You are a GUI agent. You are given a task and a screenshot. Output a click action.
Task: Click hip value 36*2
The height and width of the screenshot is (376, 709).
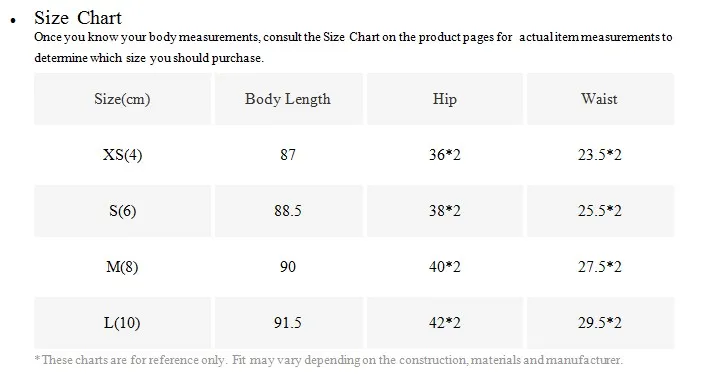tap(444, 155)
